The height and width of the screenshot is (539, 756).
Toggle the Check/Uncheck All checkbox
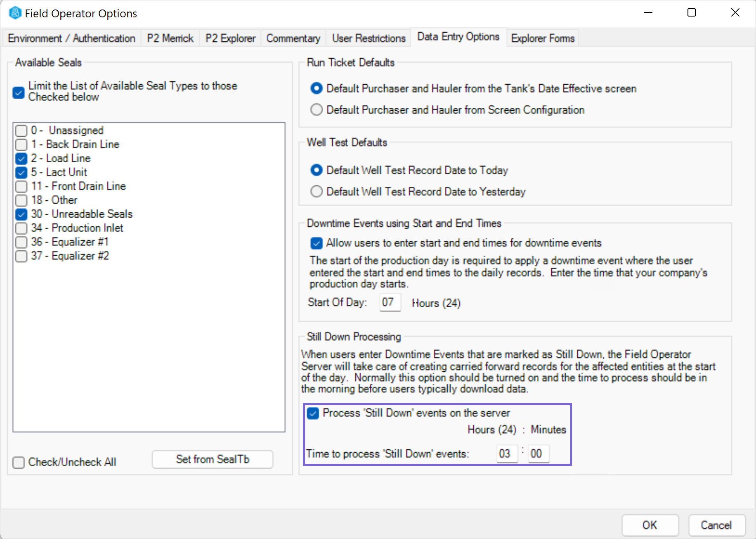[19, 462]
